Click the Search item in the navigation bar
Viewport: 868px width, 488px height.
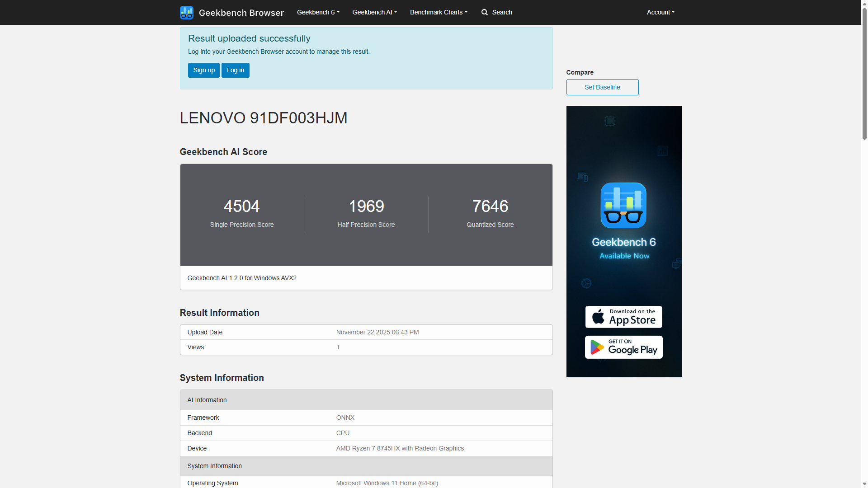pyautogui.click(x=502, y=12)
